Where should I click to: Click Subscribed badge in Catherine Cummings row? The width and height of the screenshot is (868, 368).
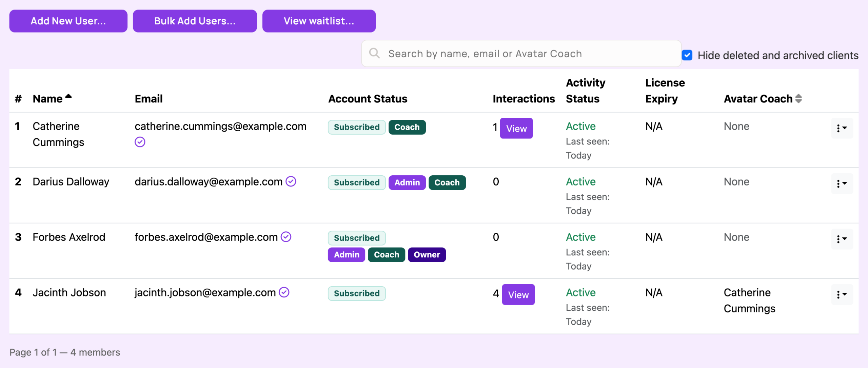pyautogui.click(x=357, y=127)
